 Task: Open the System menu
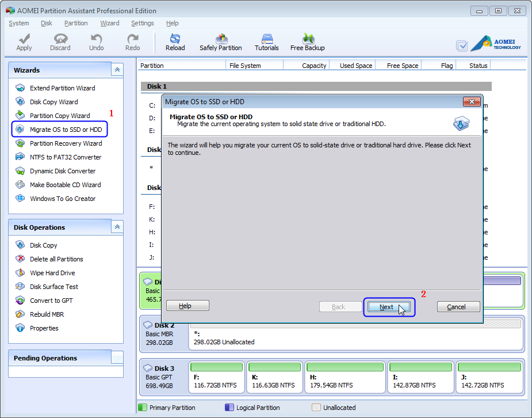click(18, 23)
